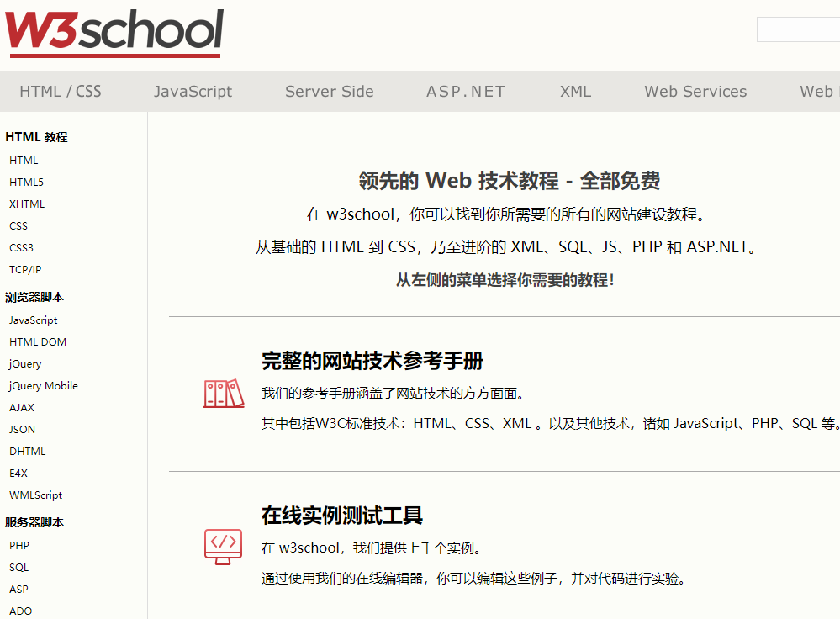Viewport: 840px width, 619px height.
Task: Open the XML section tab
Action: click(575, 91)
